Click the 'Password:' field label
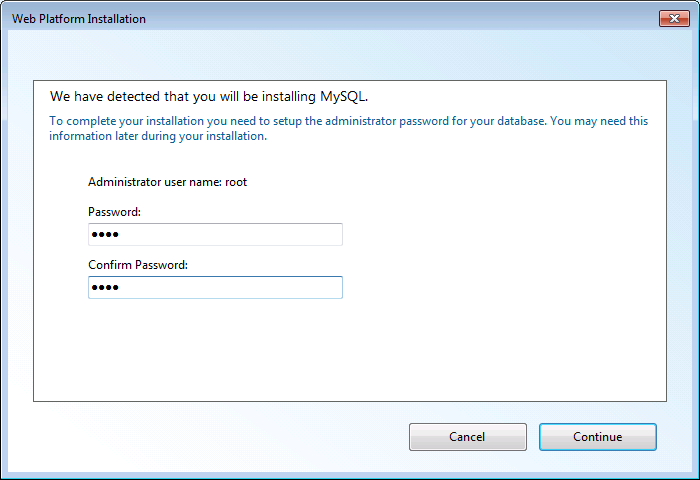 coord(114,212)
